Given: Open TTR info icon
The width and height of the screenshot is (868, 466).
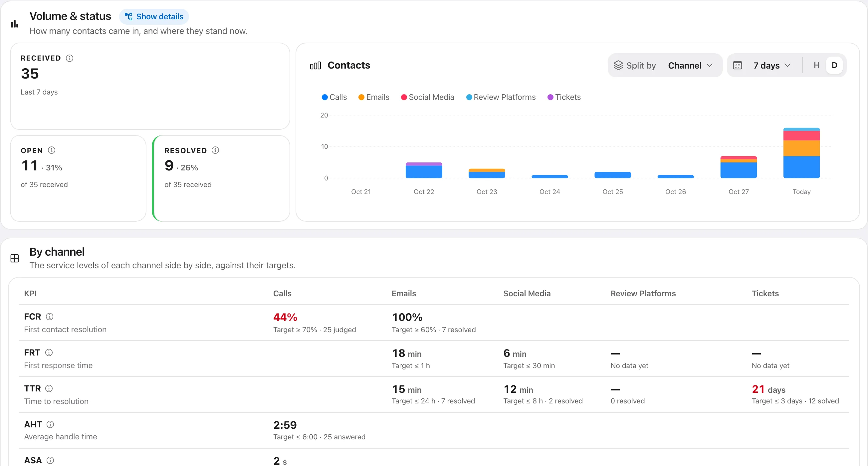Looking at the screenshot, I should pos(49,388).
